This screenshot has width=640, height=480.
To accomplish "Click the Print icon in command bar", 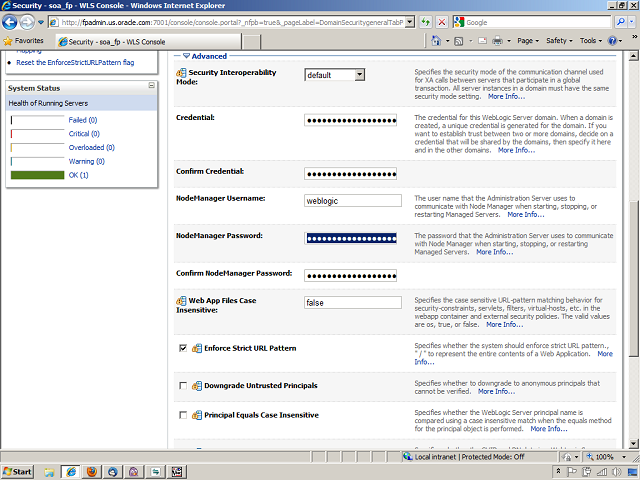I will (498, 41).
